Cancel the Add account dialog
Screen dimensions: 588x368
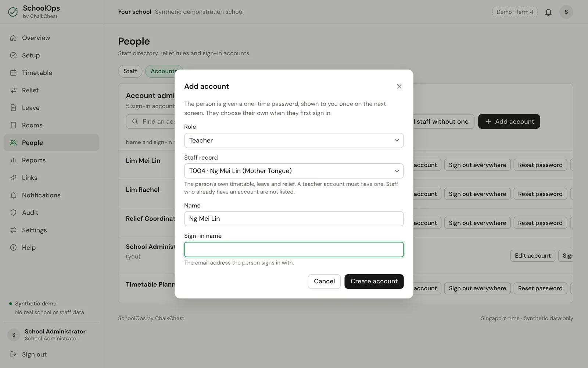tap(324, 282)
